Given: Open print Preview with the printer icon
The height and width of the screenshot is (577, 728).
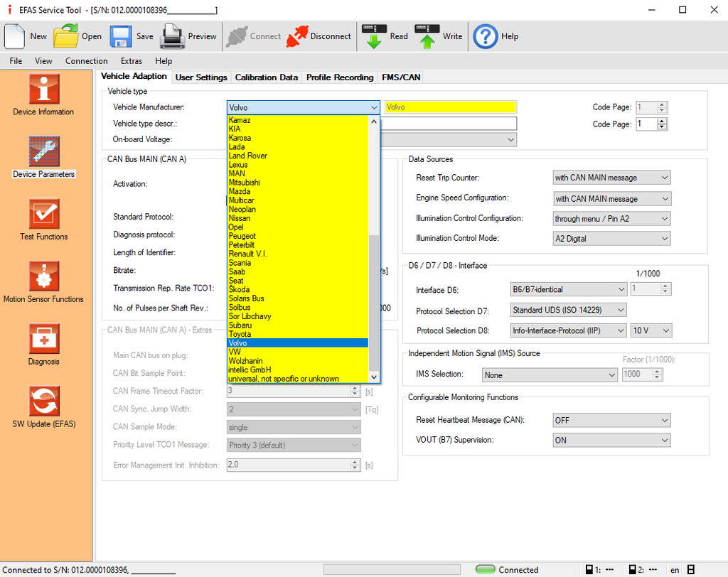Looking at the screenshot, I should (172, 36).
